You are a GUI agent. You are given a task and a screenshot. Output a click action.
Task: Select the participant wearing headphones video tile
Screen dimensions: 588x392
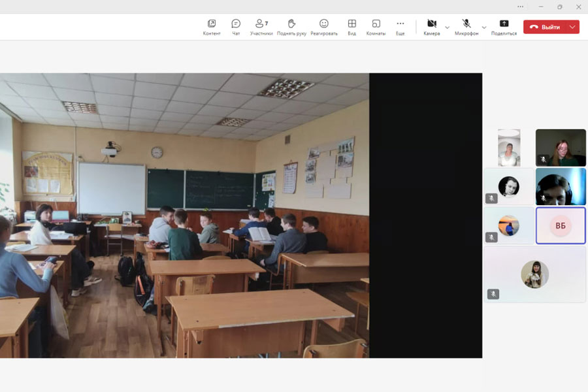(561, 186)
